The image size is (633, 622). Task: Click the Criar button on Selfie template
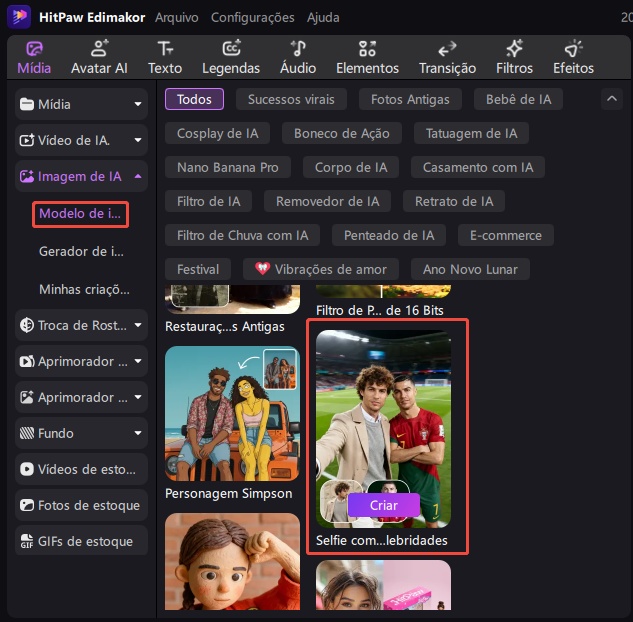click(383, 505)
